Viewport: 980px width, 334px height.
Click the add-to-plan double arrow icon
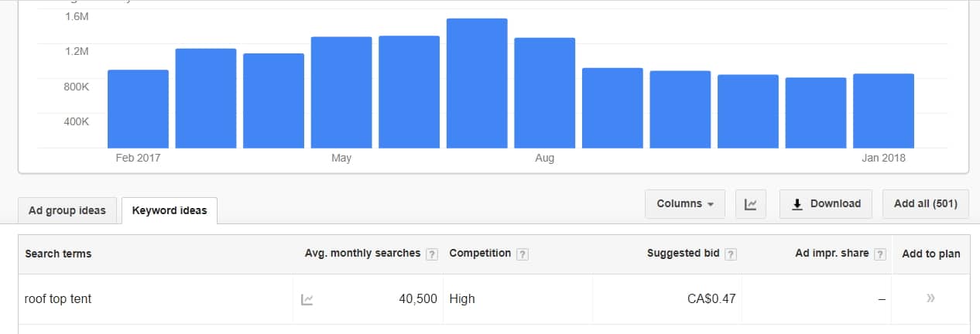click(930, 298)
